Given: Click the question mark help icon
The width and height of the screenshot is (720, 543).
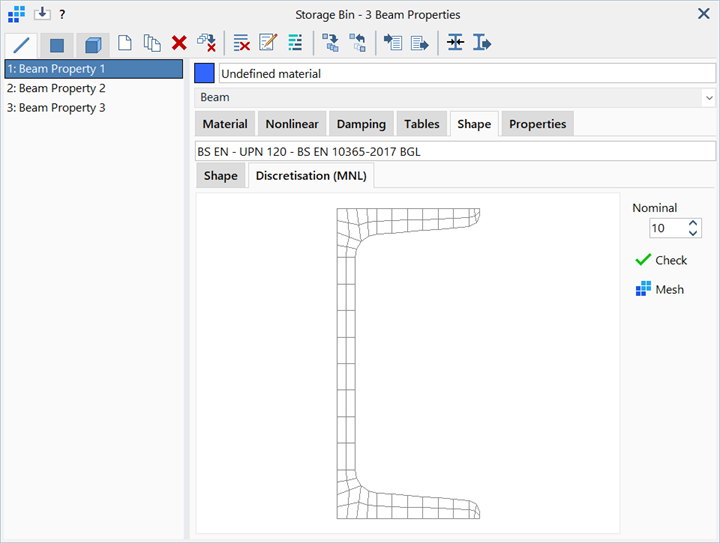Looking at the screenshot, I should click(x=62, y=14).
